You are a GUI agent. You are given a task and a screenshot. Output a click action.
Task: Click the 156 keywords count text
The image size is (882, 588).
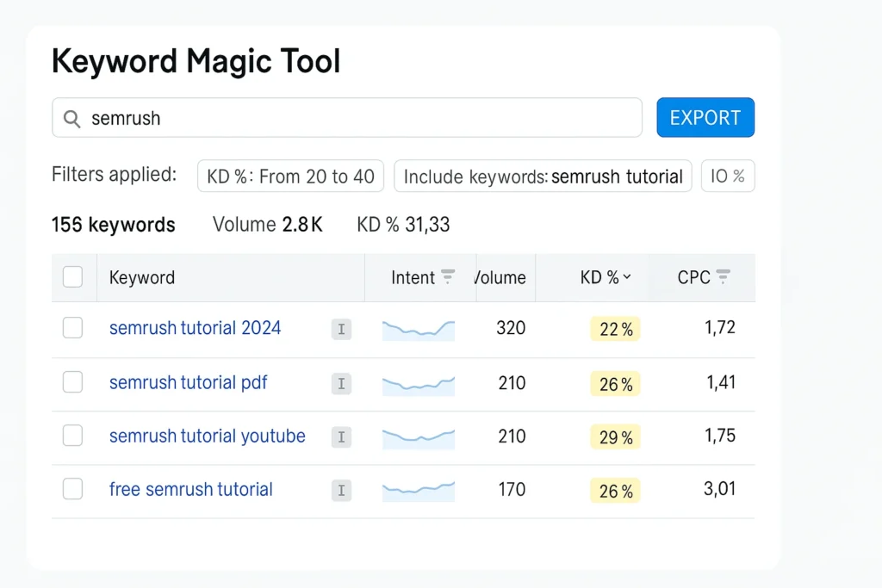coord(113,225)
